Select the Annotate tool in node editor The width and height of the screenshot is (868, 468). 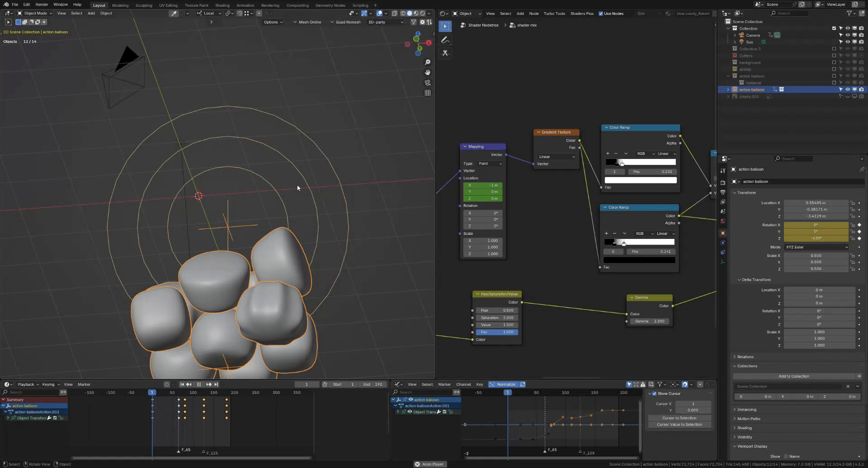click(445, 40)
